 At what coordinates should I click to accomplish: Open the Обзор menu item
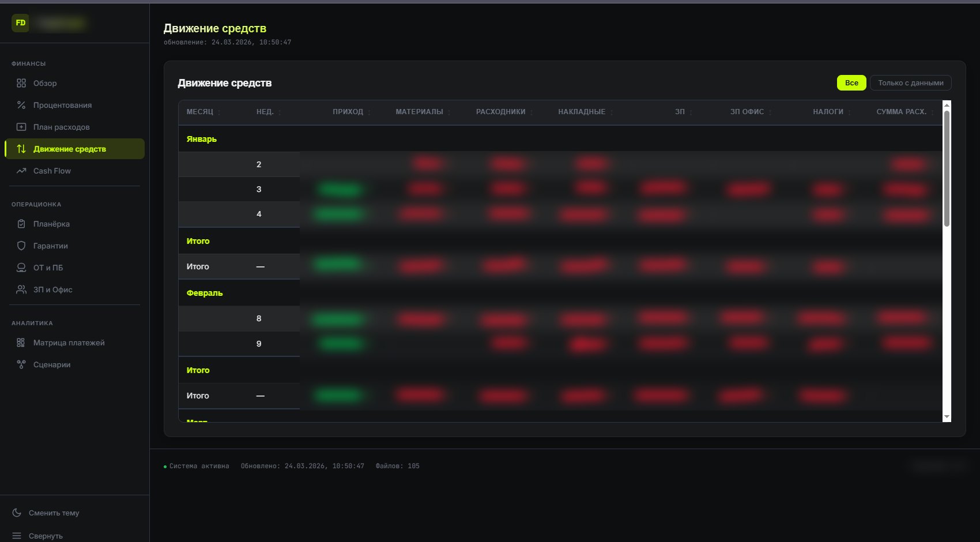[74, 83]
